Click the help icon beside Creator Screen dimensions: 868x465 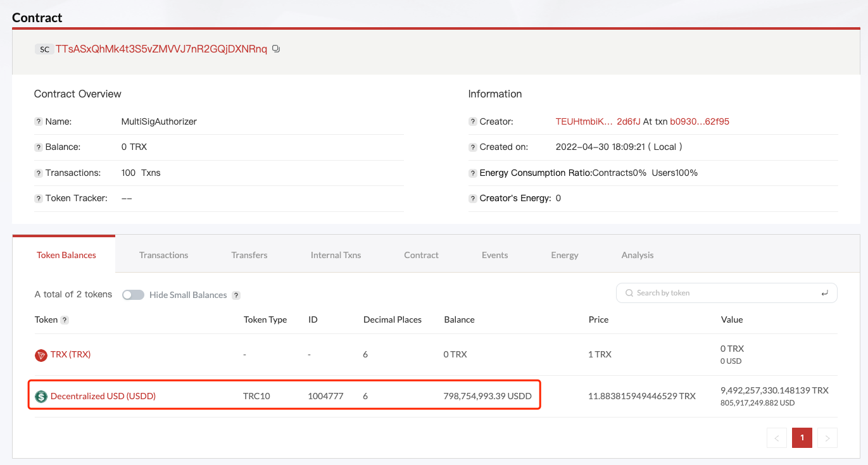tap(473, 121)
